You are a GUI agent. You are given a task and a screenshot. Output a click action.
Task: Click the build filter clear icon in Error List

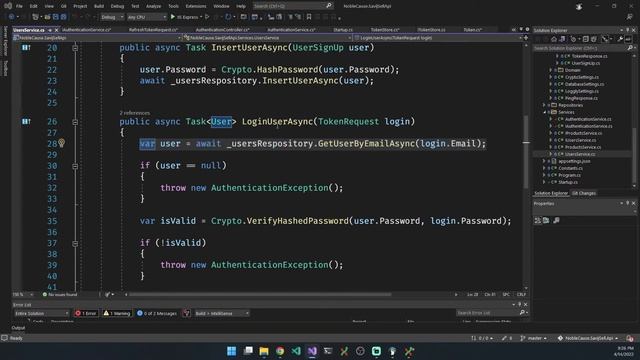pyautogui.click(x=186, y=313)
